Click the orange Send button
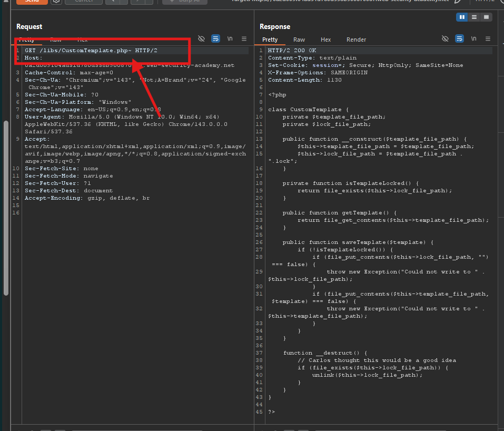The height and width of the screenshot is (431, 504). [x=32, y=1]
